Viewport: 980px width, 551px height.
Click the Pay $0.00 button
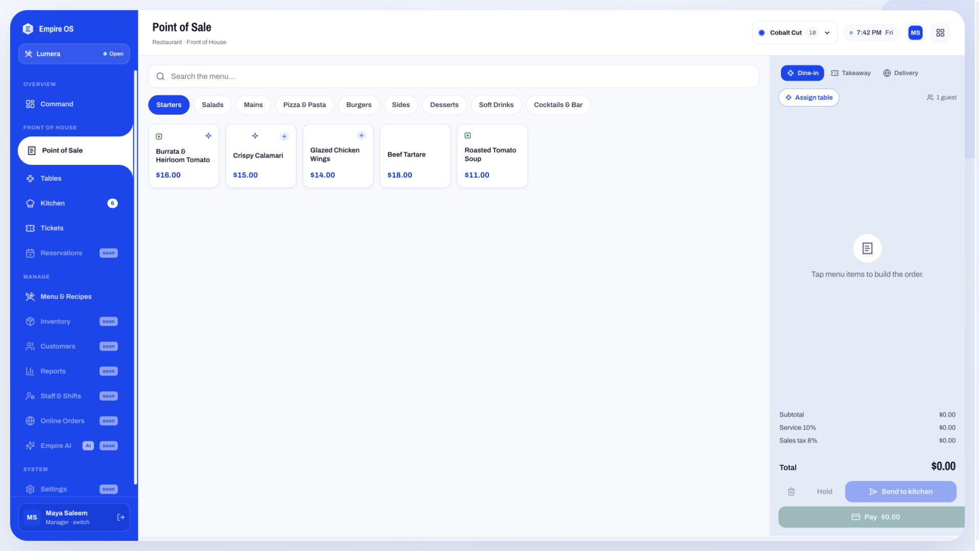871,517
